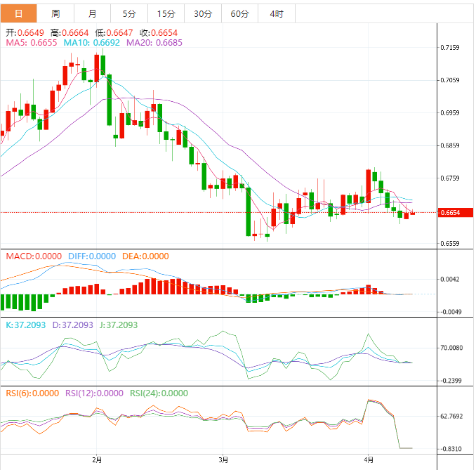Switch to the 60分 chart tab
The image size is (476, 470).
239,13
